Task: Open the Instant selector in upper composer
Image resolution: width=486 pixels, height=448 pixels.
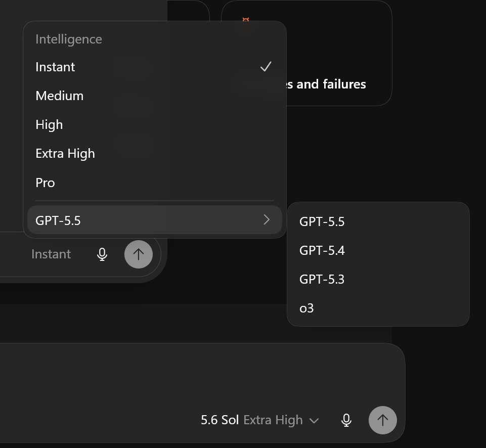Action: coord(51,254)
